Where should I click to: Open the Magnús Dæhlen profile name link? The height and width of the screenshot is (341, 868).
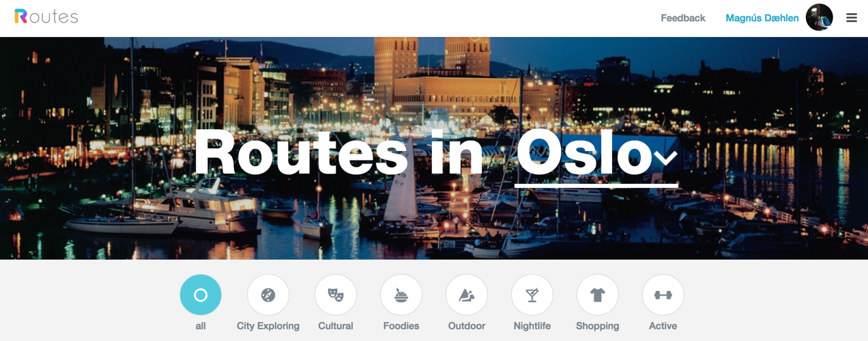click(762, 18)
